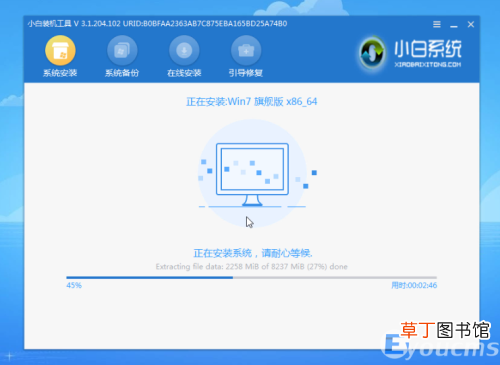Click the 小白系统 round logo icon
The width and height of the screenshot is (500, 365).
pyautogui.click(x=372, y=53)
